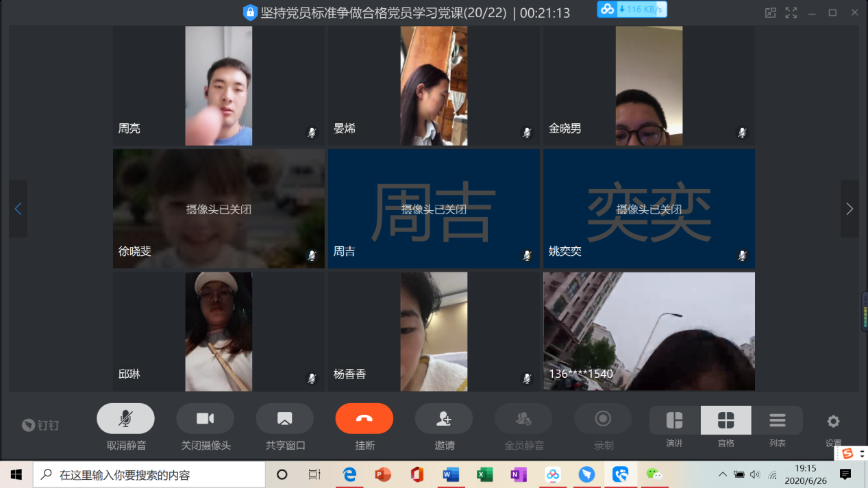Turn off camera (关闭摄像头) toggle

click(205, 419)
